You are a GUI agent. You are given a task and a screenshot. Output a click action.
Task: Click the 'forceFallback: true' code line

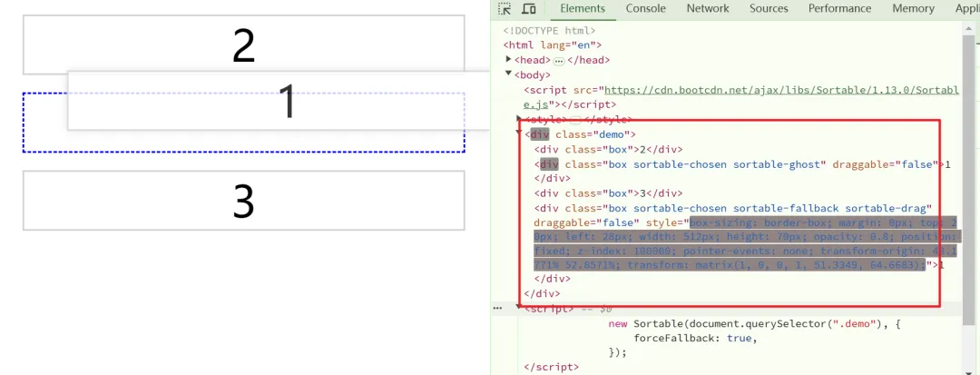pyautogui.click(x=695, y=339)
